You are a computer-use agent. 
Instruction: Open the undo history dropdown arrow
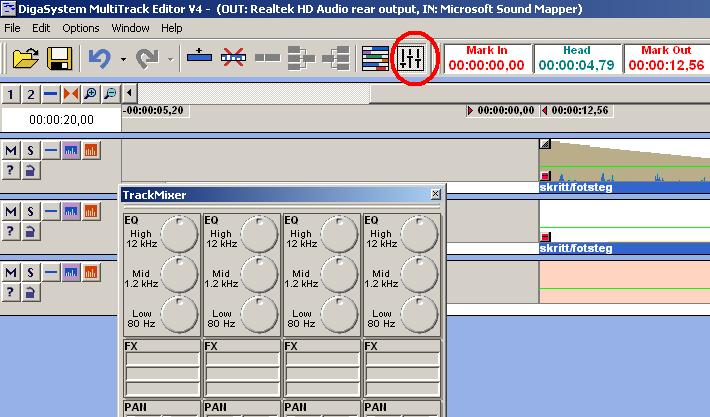[x=123, y=59]
